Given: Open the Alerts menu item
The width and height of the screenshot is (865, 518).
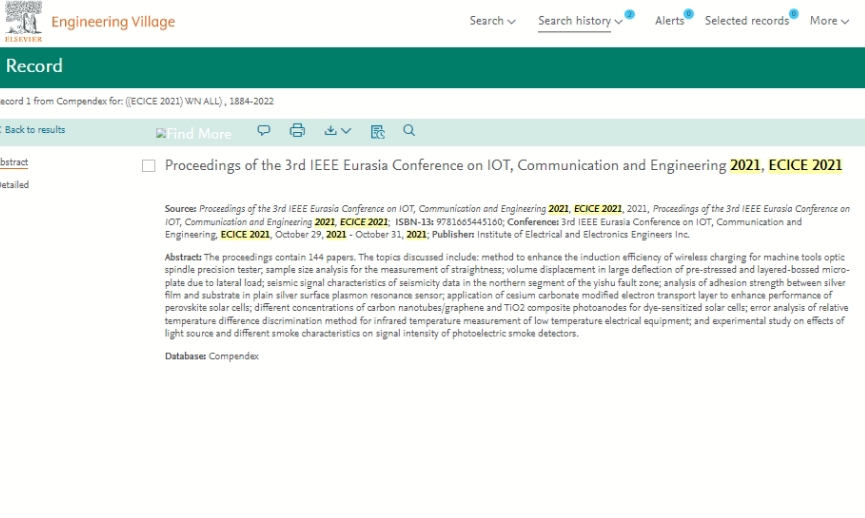Looking at the screenshot, I should click(x=669, y=21).
